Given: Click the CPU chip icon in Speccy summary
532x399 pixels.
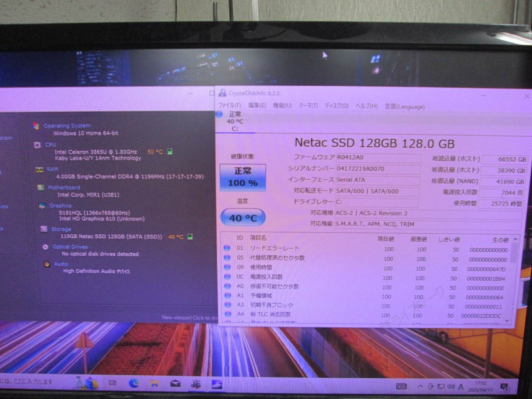Looking at the screenshot, I should [x=38, y=145].
